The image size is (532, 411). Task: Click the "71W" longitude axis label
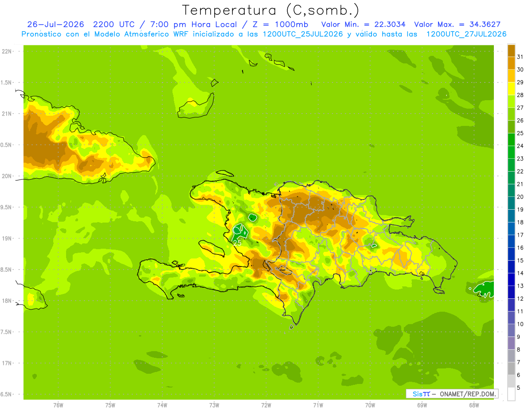pyautogui.click(x=318, y=405)
